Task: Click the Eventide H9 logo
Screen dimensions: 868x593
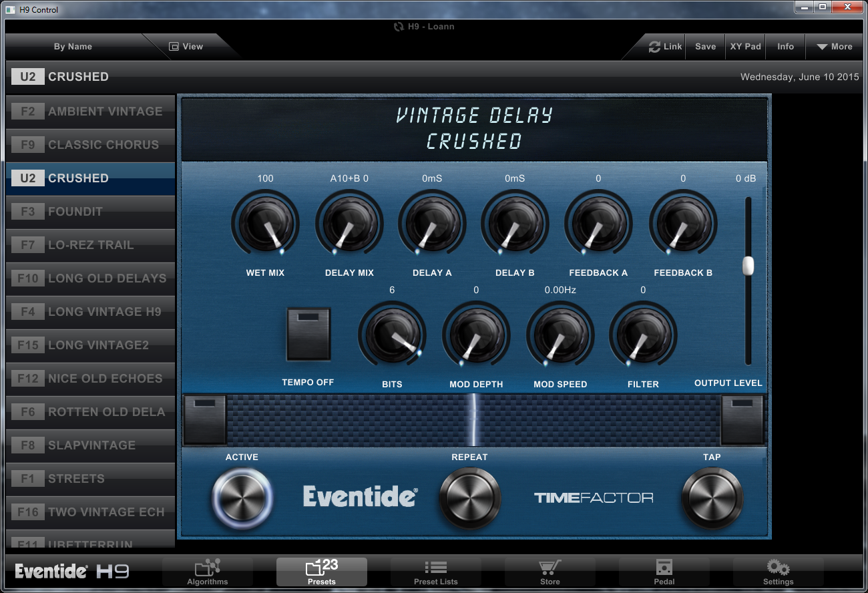Action: tap(72, 572)
